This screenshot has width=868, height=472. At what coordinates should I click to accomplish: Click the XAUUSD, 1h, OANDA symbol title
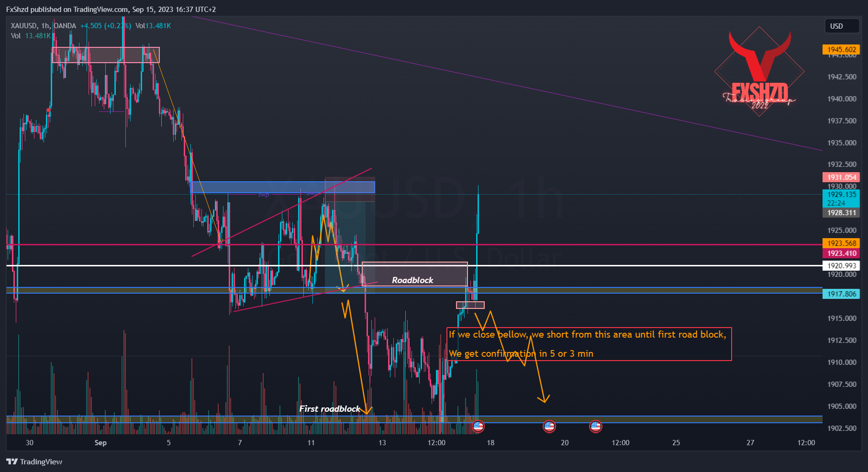tap(44, 26)
